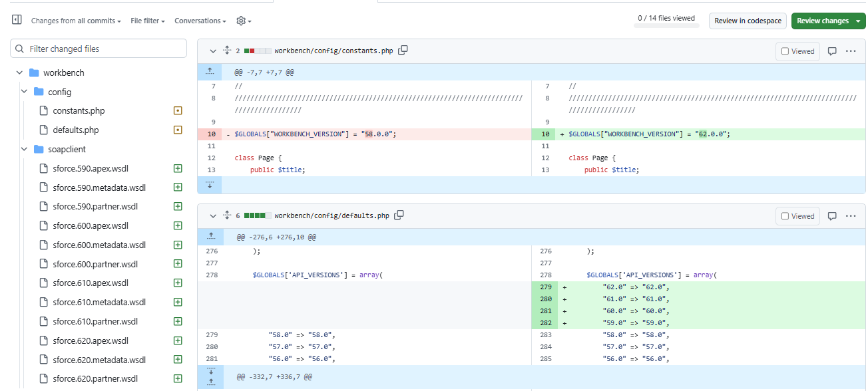Expand lines down after defaults.php line 281
Screen dimensions: 868x391
(210, 371)
